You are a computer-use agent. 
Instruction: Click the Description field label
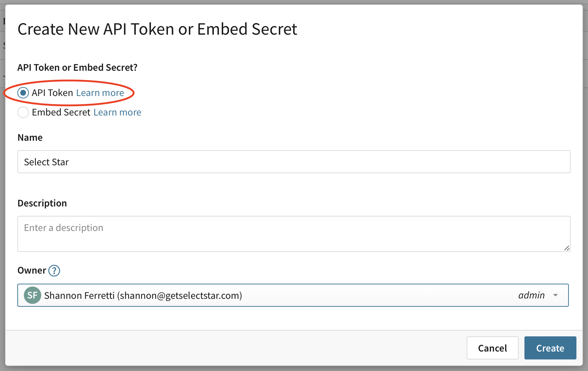click(x=42, y=203)
